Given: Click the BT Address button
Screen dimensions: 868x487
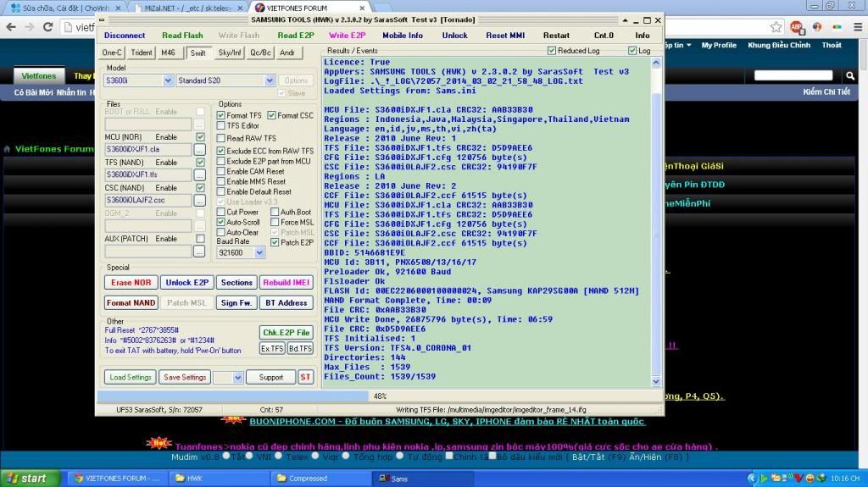Looking at the screenshot, I should tap(287, 302).
